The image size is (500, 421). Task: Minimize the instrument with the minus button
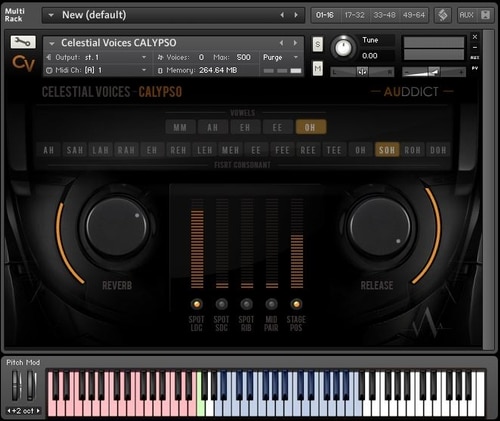pyautogui.click(x=475, y=47)
